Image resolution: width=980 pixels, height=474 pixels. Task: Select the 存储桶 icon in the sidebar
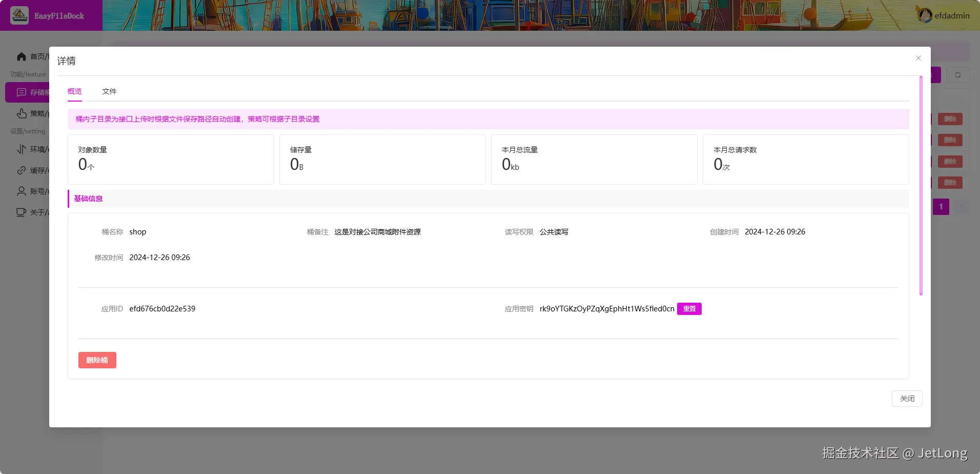tap(22, 92)
